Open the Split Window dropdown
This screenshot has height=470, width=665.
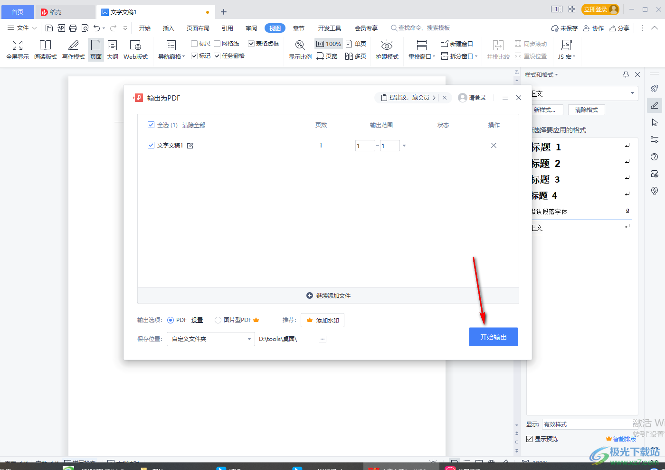pyautogui.click(x=459, y=56)
